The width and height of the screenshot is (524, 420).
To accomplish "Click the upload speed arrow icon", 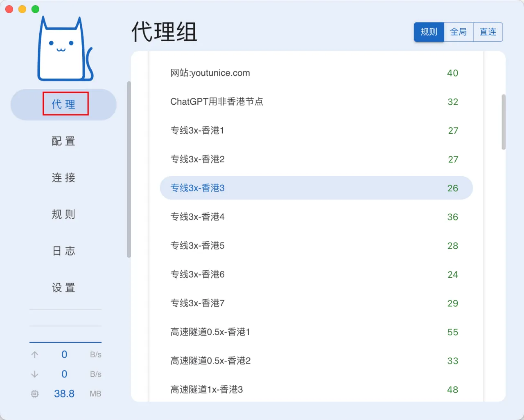I will click(34, 355).
